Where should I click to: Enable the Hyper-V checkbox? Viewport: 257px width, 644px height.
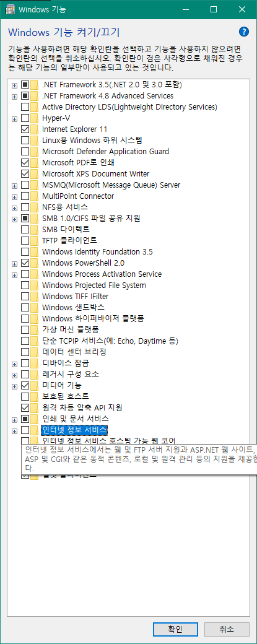[25, 118]
